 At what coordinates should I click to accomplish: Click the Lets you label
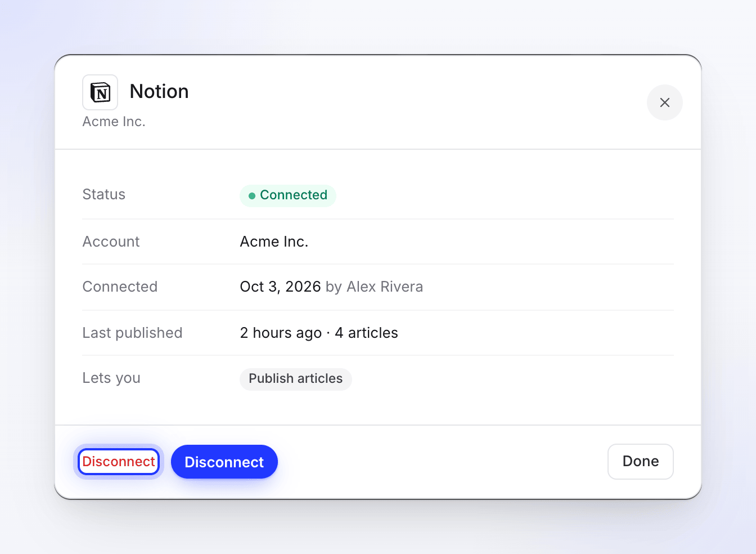[111, 378]
